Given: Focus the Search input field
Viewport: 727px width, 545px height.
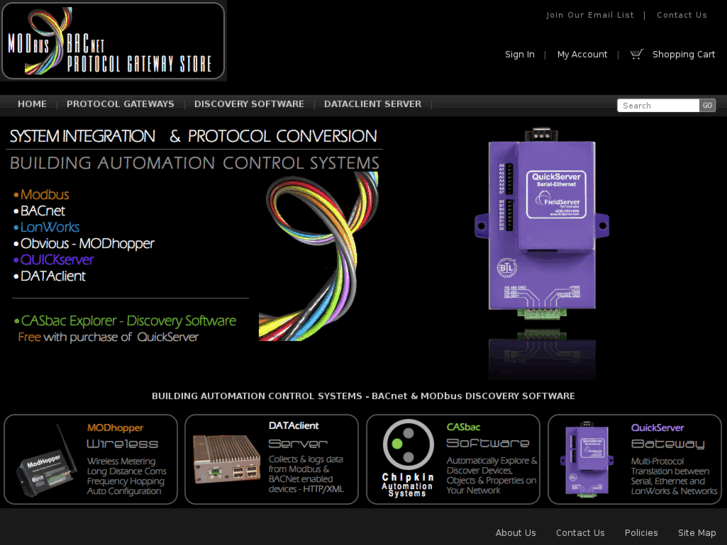Looking at the screenshot, I should tap(658, 105).
